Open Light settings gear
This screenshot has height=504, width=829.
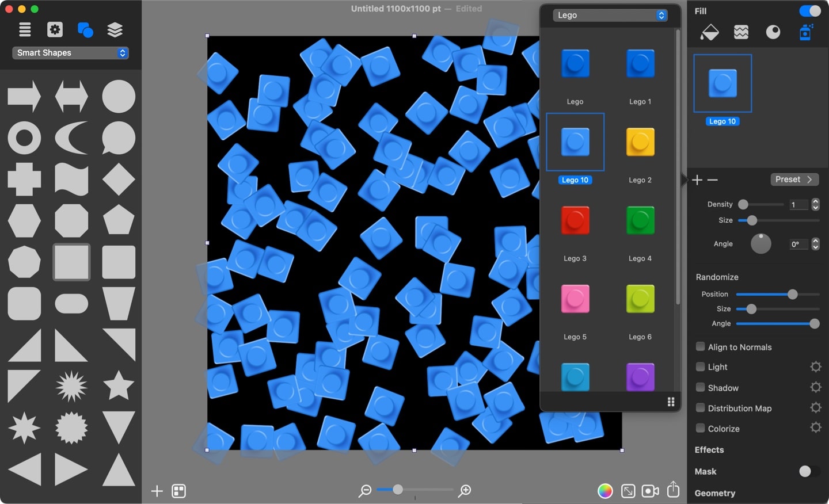coord(816,366)
